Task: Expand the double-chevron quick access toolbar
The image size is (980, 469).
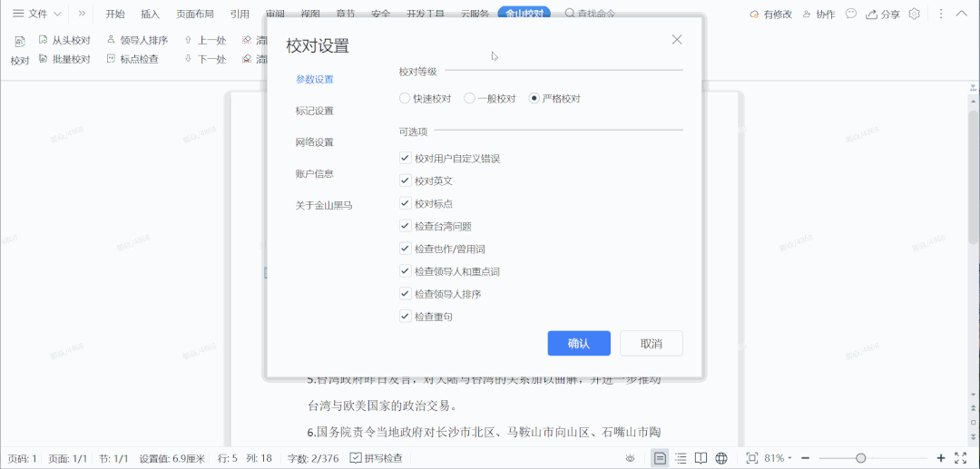Action: (x=82, y=14)
